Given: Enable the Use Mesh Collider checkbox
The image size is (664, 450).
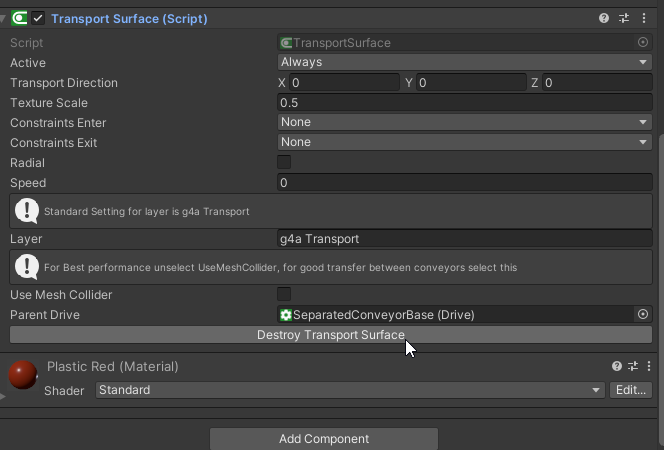Looking at the screenshot, I should click(284, 294).
